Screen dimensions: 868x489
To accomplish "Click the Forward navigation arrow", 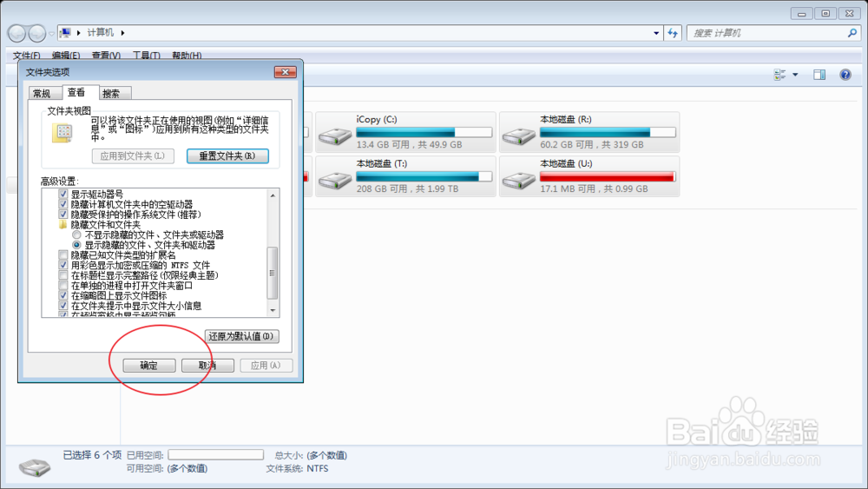I will (x=37, y=34).
